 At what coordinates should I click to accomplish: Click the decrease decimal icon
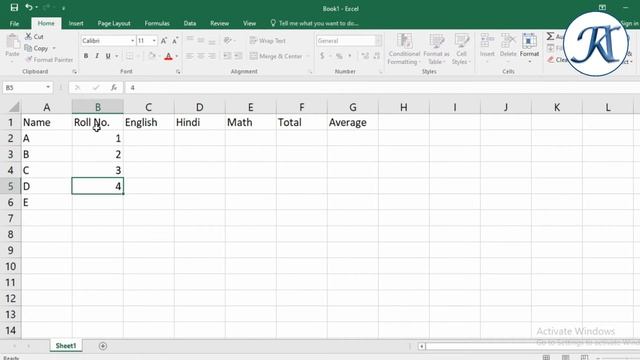(x=377, y=56)
